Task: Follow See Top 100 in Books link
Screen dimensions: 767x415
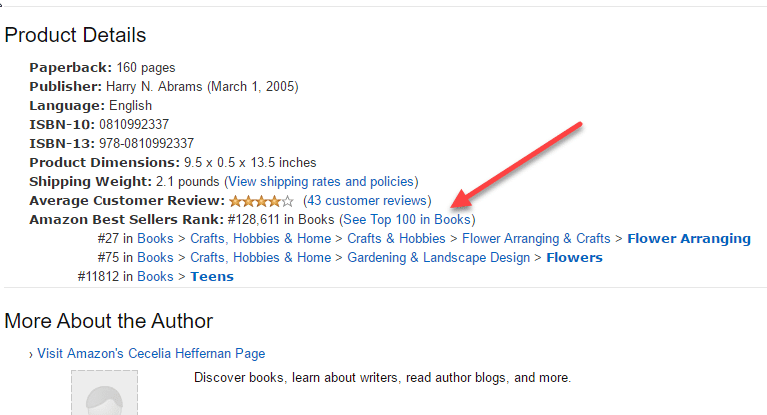Action: coord(407,219)
